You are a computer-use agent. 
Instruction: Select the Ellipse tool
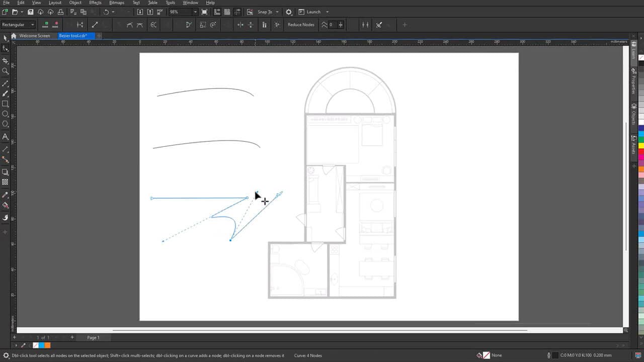[x=5, y=114]
